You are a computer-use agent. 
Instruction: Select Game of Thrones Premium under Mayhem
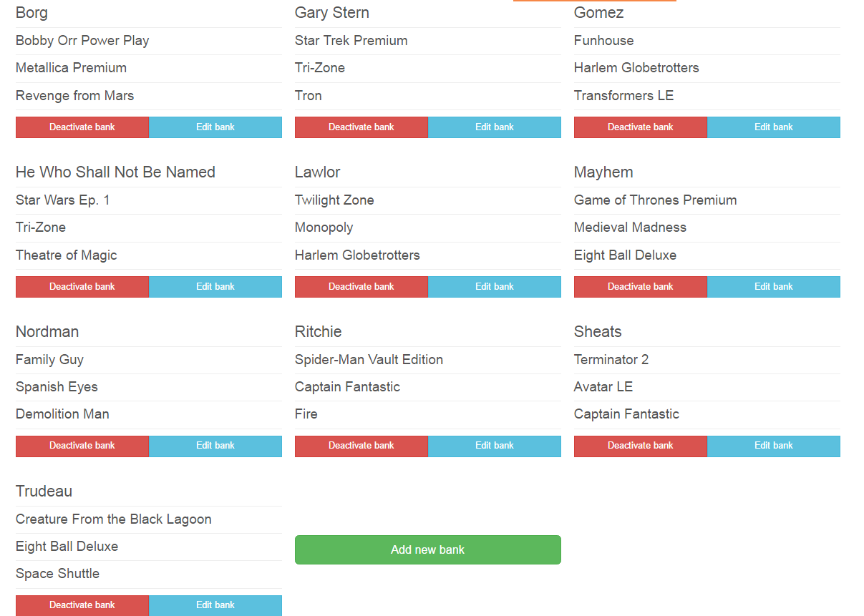(x=655, y=200)
